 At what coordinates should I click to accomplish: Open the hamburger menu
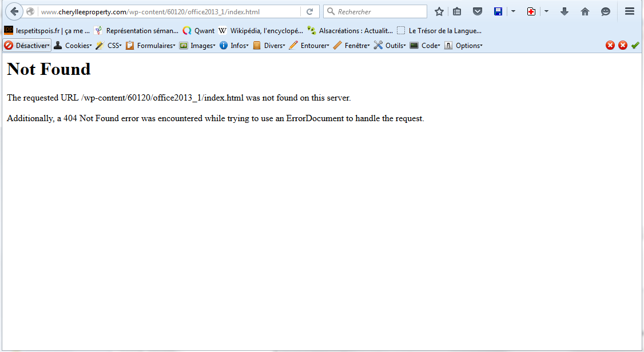[x=630, y=11]
